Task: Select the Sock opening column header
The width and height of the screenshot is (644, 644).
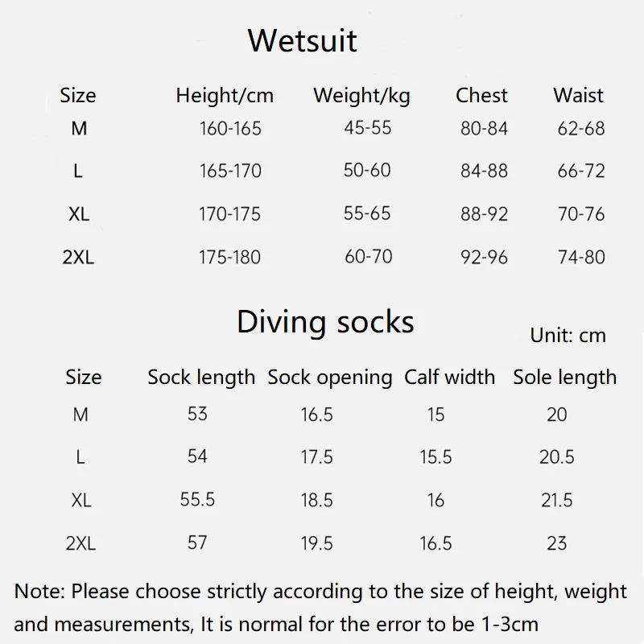Action: tap(329, 377)
